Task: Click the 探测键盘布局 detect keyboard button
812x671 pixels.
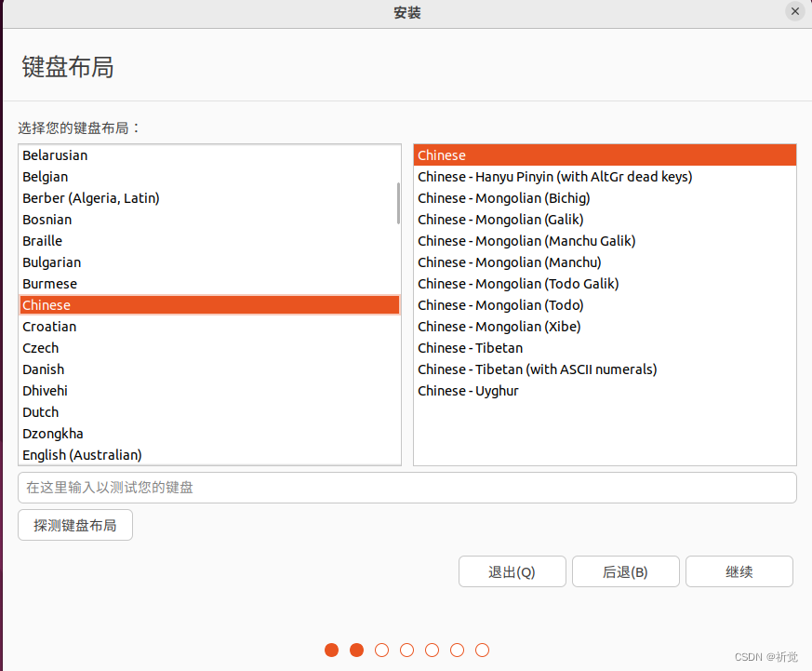Action: pyautogui.click(x=74, y=524)
